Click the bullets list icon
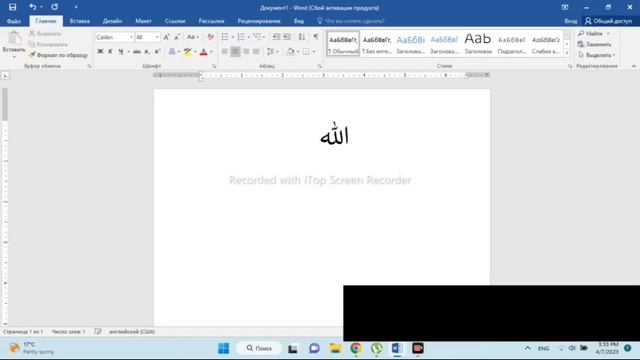 (x=225, y=37)
